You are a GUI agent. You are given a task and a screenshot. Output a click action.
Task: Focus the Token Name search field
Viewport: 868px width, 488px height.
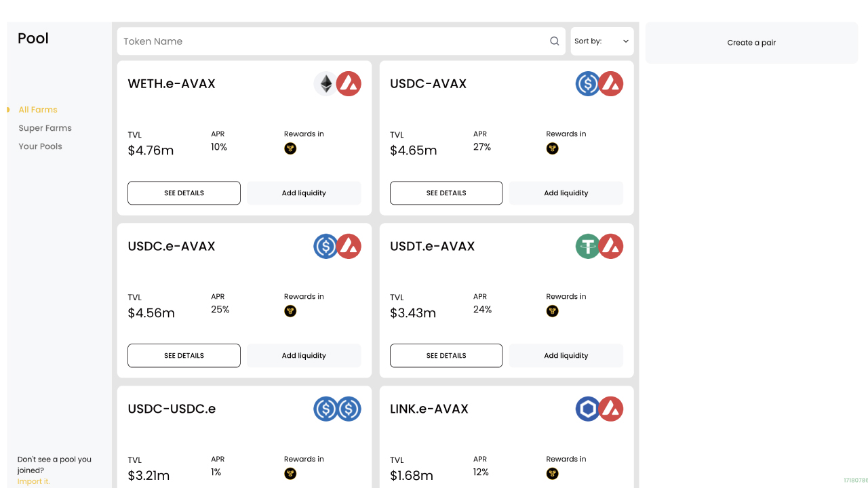click(341, 41)
